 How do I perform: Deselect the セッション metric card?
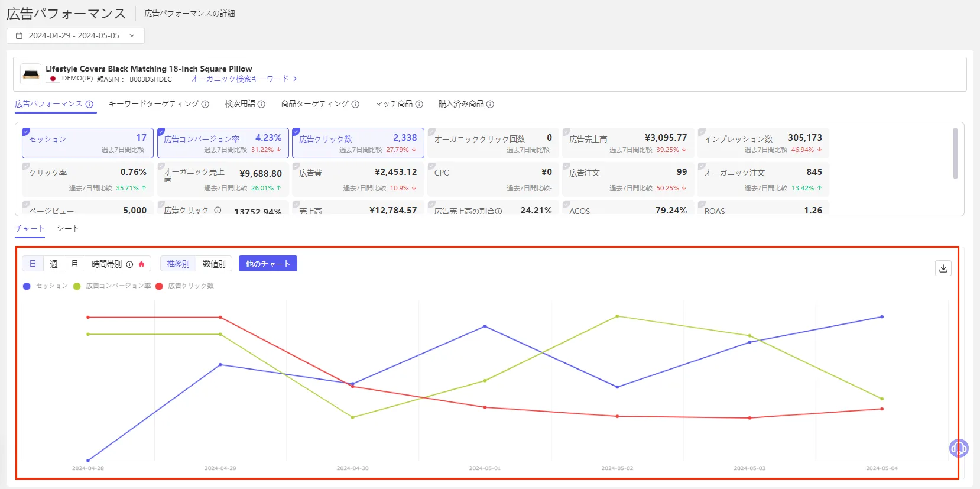(x=87, y=143)
